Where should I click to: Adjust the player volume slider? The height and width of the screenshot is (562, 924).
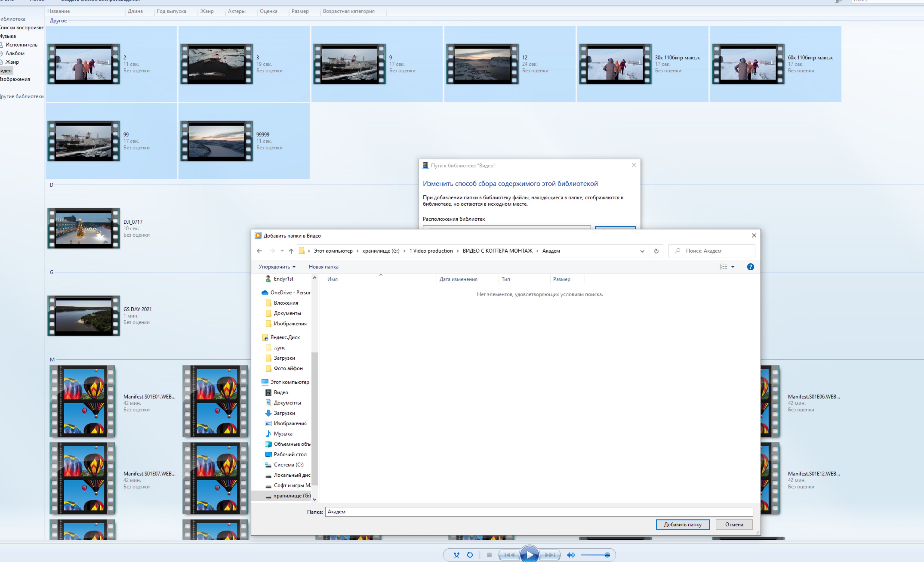[607, 555]
